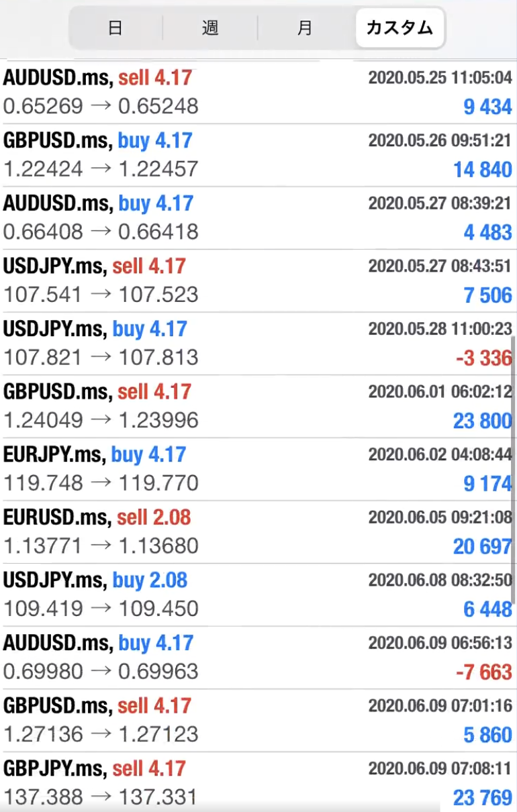Switch to the 月 (month) tab
Image resolution: width=517 pixels, height=812 pixels.
[305, 28]
